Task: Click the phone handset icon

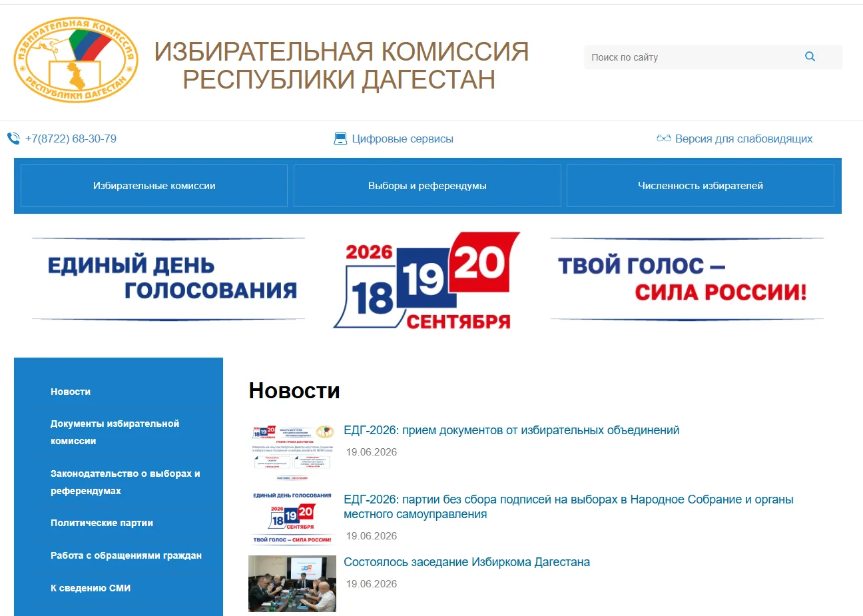Action: pyautogui.click(x=13, y=139)
